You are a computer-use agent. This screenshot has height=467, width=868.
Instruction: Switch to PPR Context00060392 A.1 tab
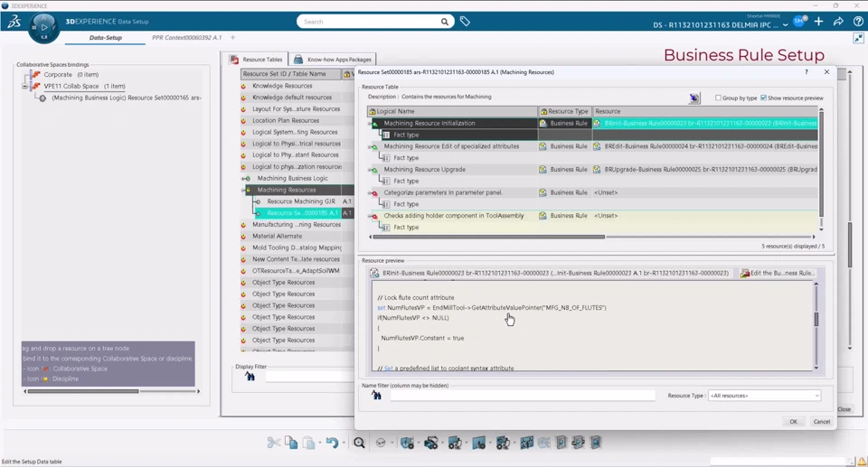(186, 38)
